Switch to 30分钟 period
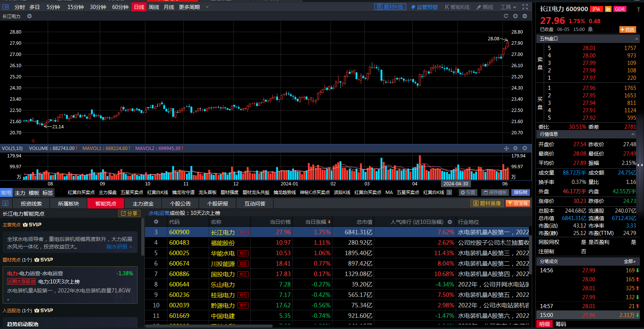The image size is (644, 329). click(x=98, y=7)
